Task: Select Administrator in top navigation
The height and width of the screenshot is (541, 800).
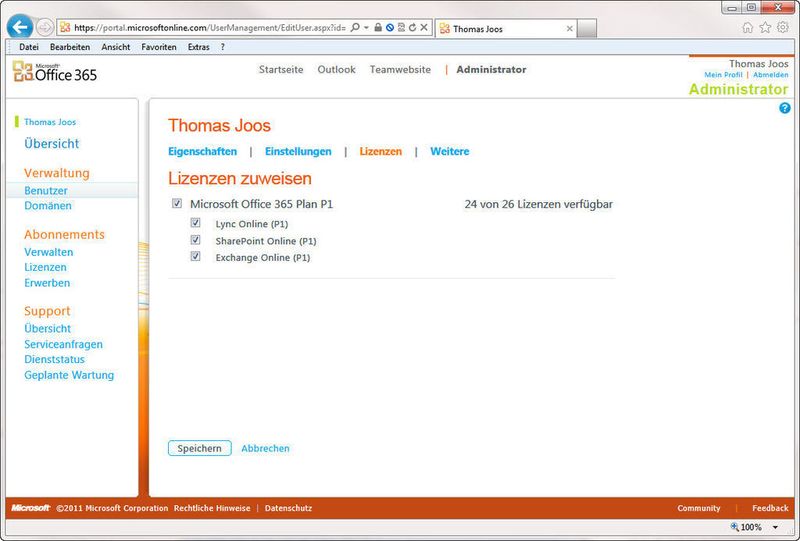Action: tap(491, 69)
